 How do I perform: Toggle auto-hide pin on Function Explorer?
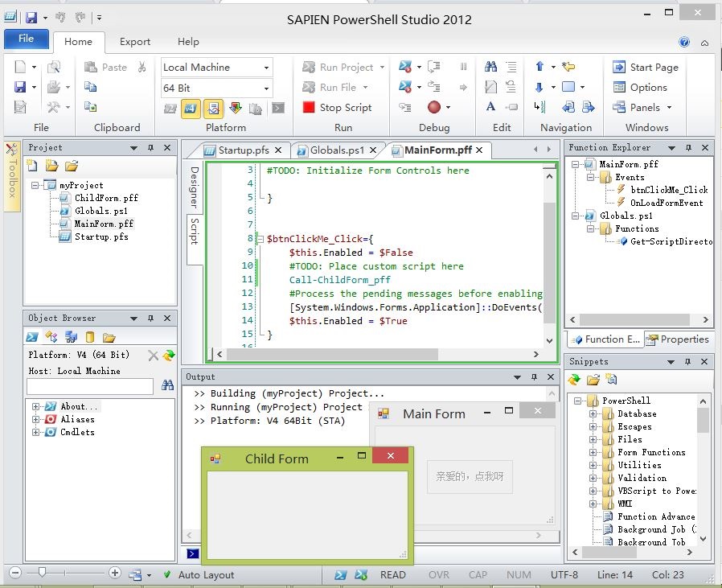(688, 148)
